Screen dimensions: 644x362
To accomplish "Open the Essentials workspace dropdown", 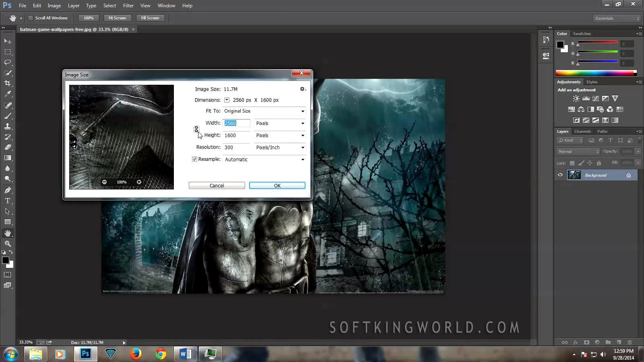I will click(x=617, y=19).
